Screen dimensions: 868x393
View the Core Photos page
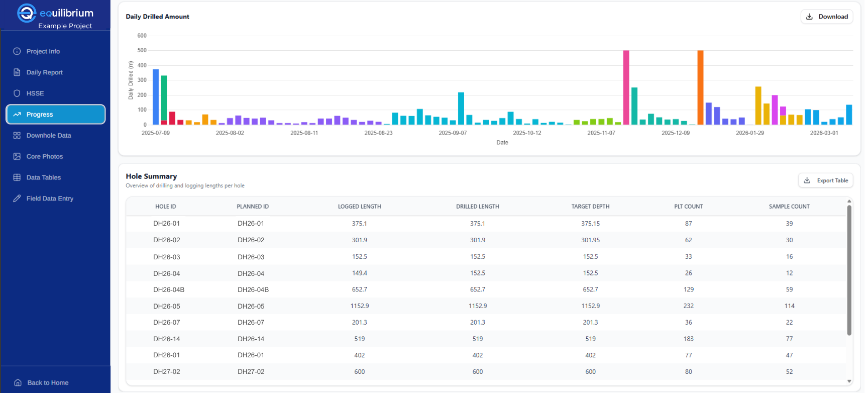(55, 157)
